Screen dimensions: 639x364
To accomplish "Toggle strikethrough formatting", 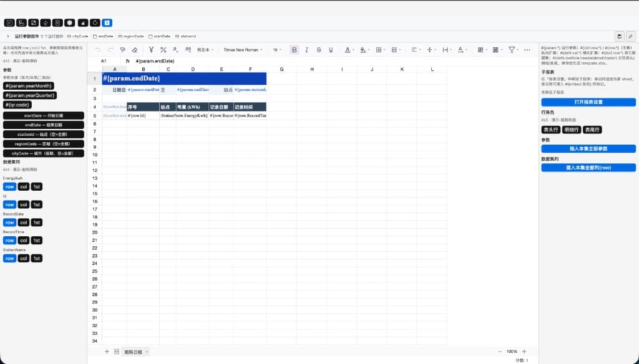I will (319, 50).
